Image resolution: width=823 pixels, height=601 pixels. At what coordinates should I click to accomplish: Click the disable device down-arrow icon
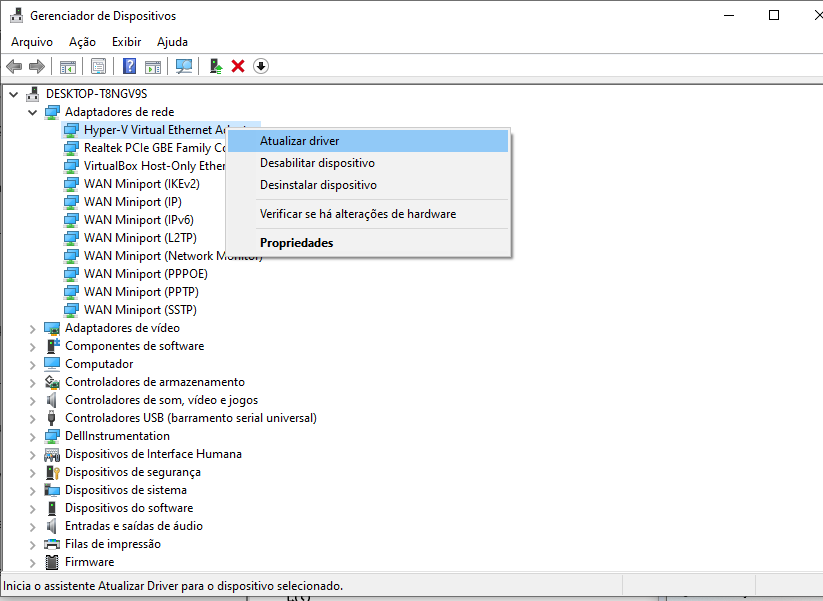261,66
